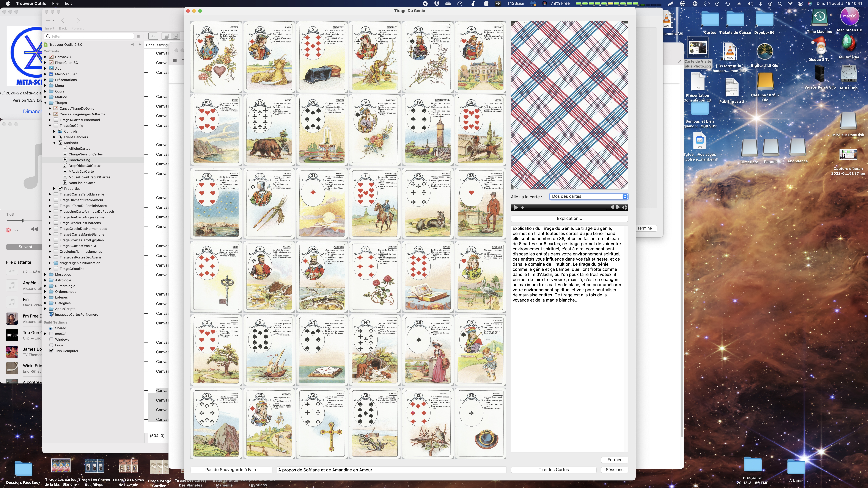The image size is (868, 488).
Task: Click the grid view icon in the code editor toolbar
Action: pyautogui.click(x=166, y=36)
